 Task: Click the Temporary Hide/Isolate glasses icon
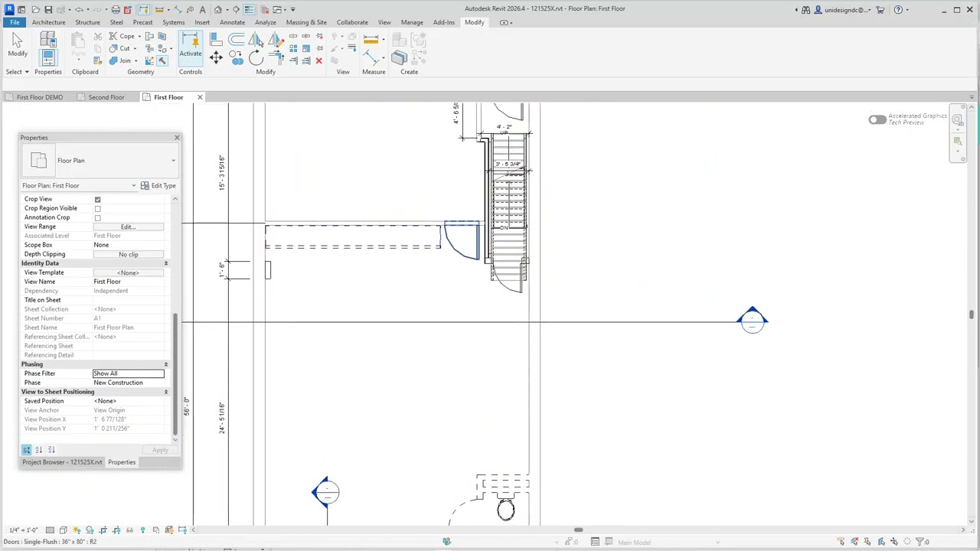[129, 530]
